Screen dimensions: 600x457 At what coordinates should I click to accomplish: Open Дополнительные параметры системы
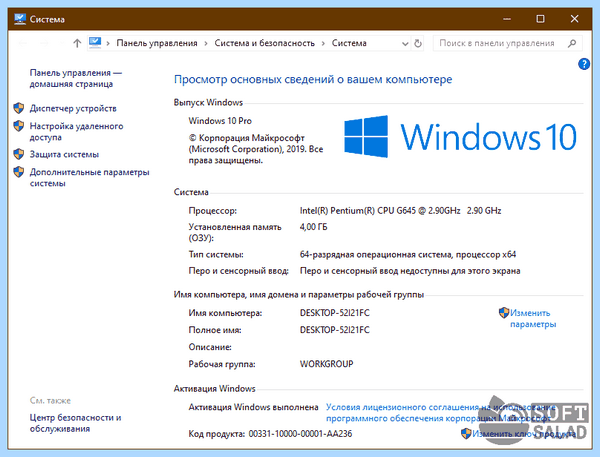coord(90,178)
